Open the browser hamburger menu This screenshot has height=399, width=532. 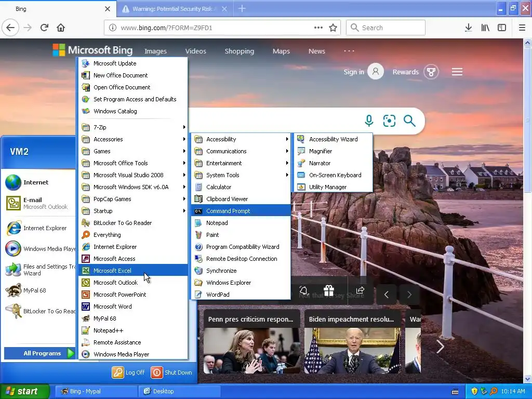(522, 28)
